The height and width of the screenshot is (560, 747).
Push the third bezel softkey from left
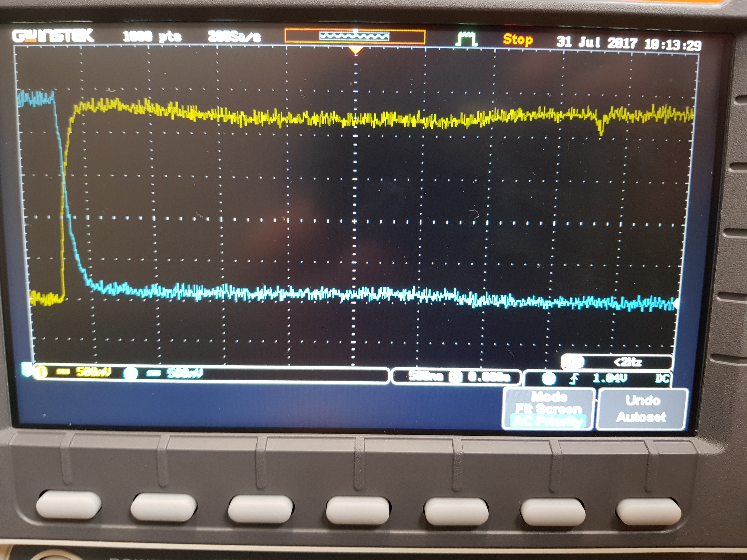point(261,509)
